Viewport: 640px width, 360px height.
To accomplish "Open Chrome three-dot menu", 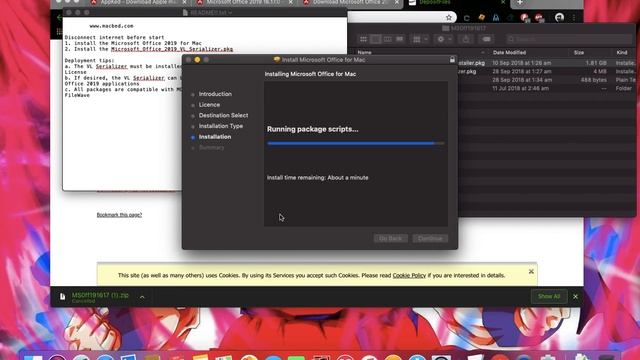I will (x=574, y=18).
